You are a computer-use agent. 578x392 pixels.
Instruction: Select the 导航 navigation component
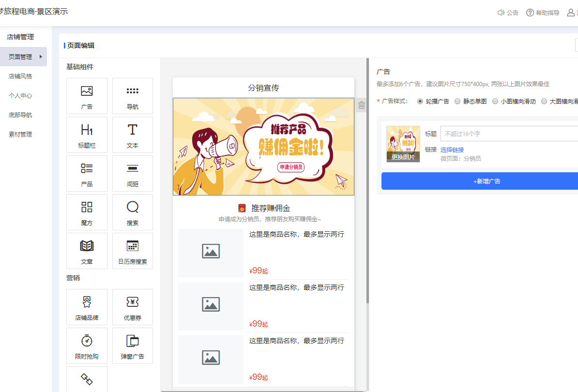132,96
